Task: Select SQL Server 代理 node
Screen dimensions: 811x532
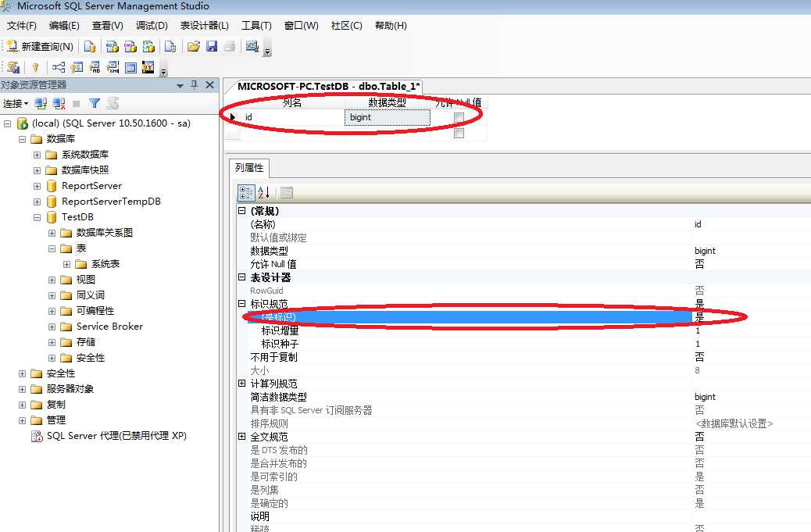Action: tap(116, 436)
